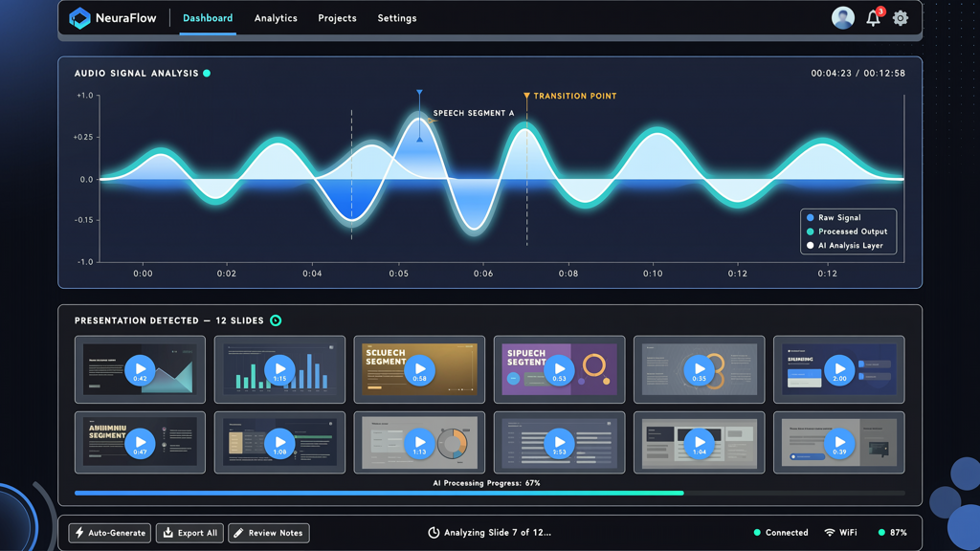Play the slide clip labeled 1:04
This screenshot has width=980, height=551.
point(699,443)
